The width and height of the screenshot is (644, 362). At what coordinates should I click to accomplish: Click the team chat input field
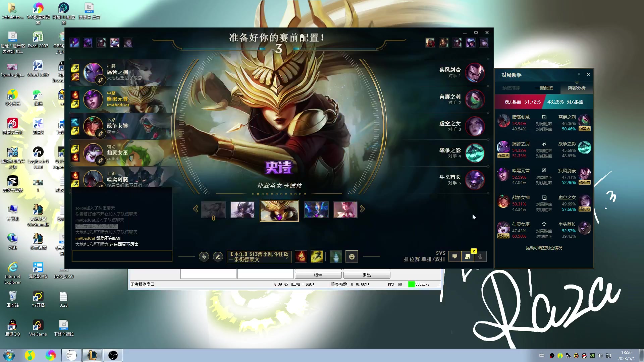pyautogui.click(x=122, y=256)
